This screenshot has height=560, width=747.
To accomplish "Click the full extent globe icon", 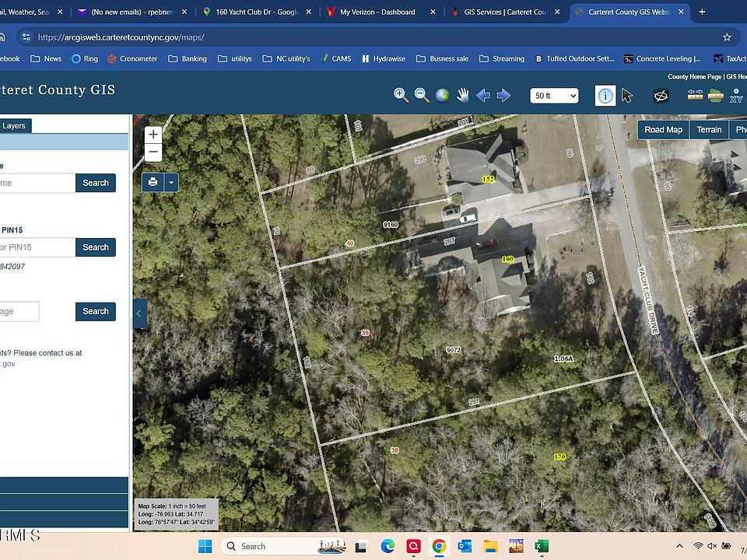I will [442, 95].
